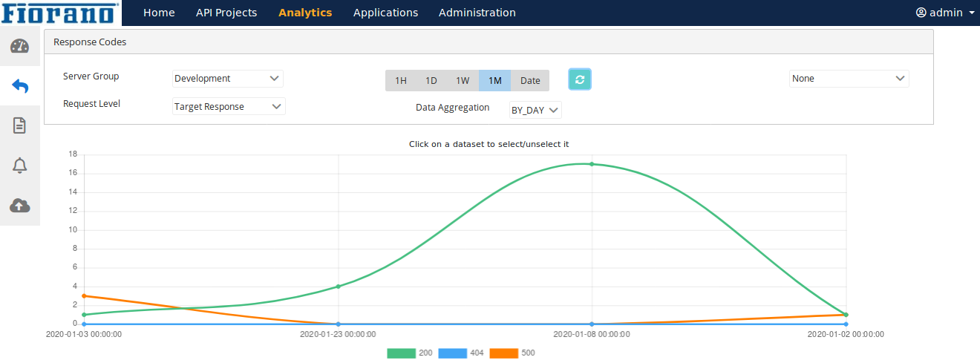Go to the API Projects menu
The height and width of the screenshot is (363, 980).
point(226,13)
